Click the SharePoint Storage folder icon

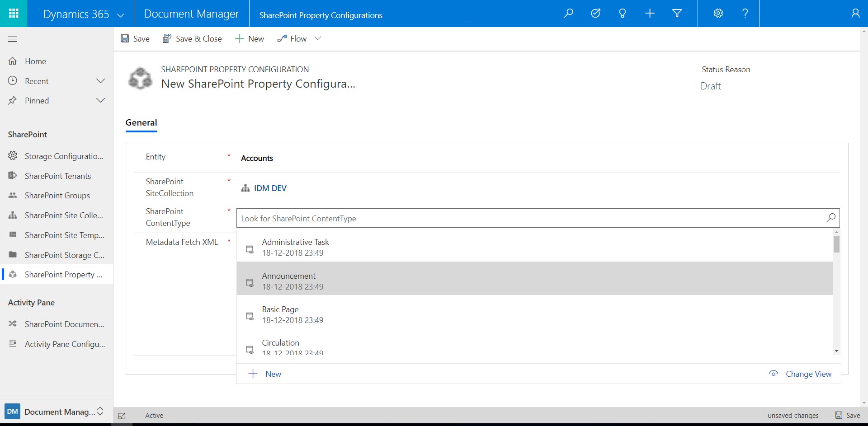(13, 255)
